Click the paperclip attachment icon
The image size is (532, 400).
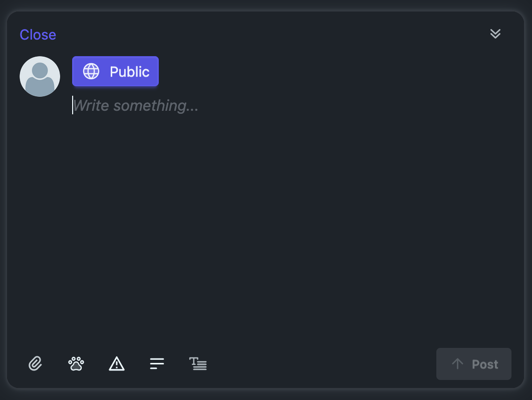[x=35, y=363]
